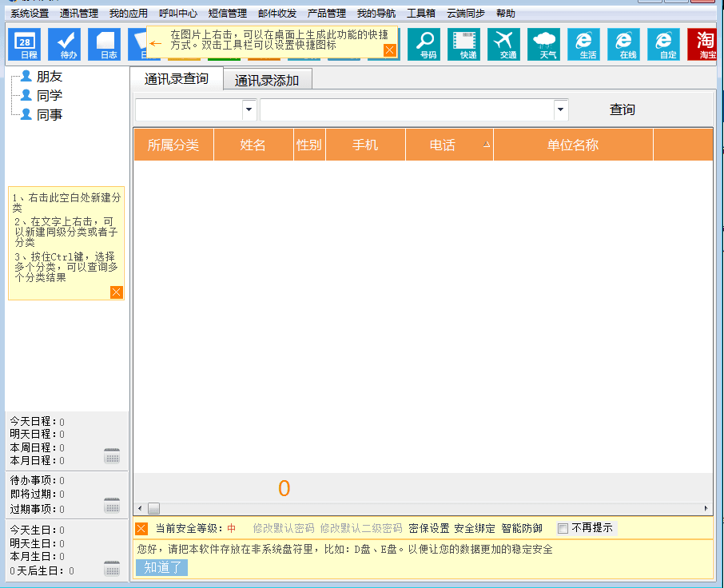This screenshot has width=724, height=588.
Task: Open the 邮件收发 menu
Action: click(277, 14)
